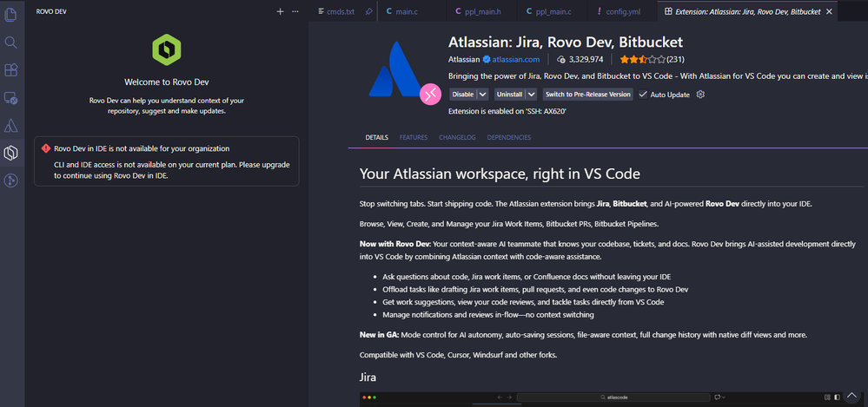Open the Extensions view in activity bar

(10, 70)
